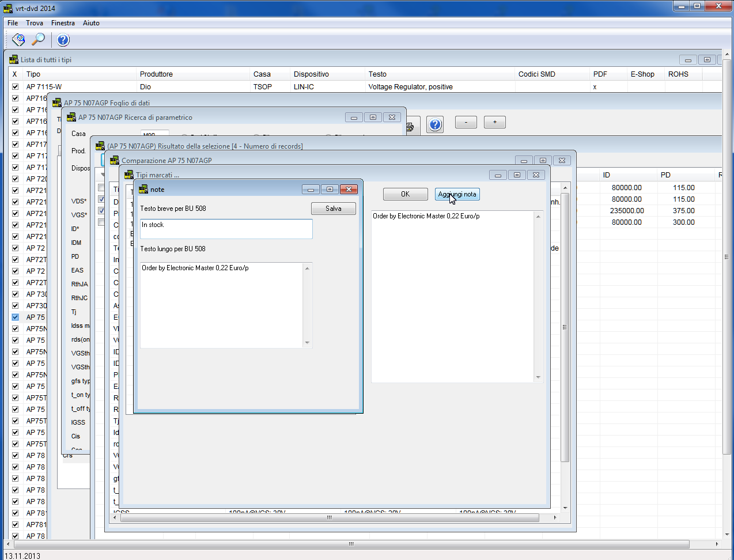Viewport: 734px width, 560px height.
Task: Open help from the main toolbar question mark
Action: click(x=63, y=40)
